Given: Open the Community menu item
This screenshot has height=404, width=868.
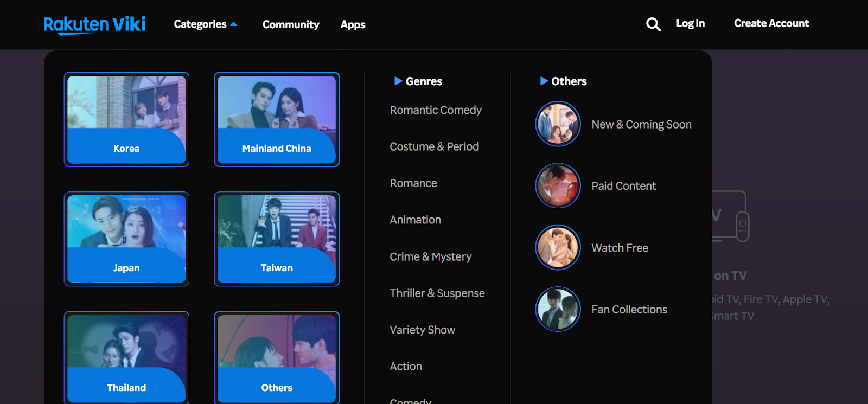Looking at the screenshot, I should (x=291, y=24).
